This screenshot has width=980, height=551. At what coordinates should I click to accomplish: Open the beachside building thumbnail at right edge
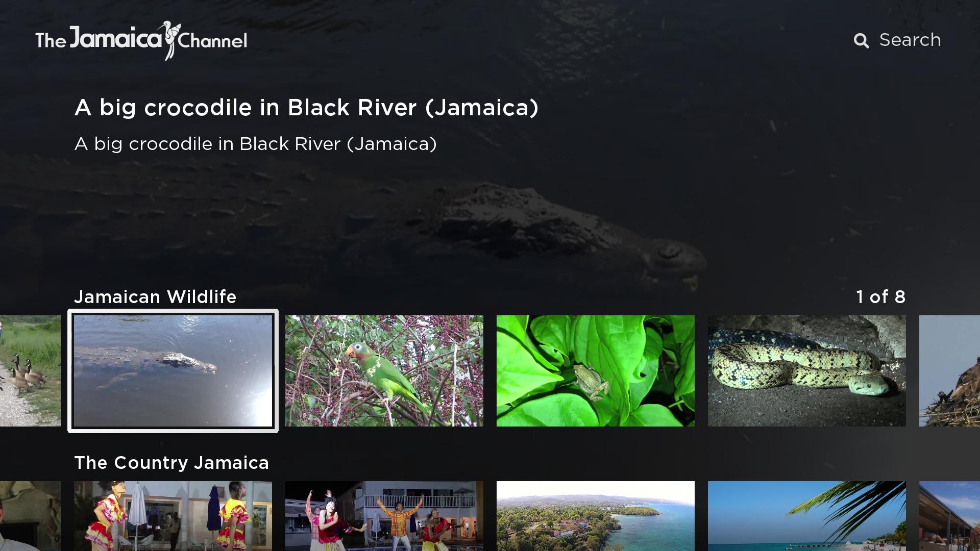click(x=949, y=516)
